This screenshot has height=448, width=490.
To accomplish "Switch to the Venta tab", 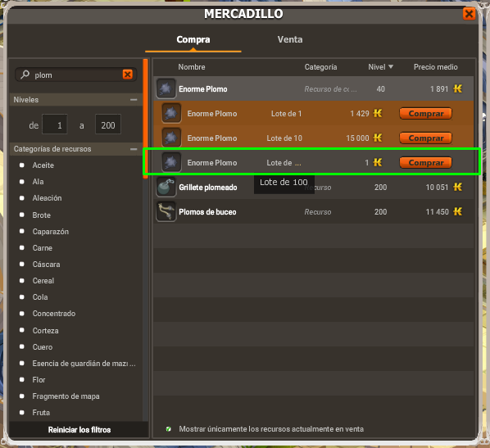I will pyautogui.click(x=290, y=39).
